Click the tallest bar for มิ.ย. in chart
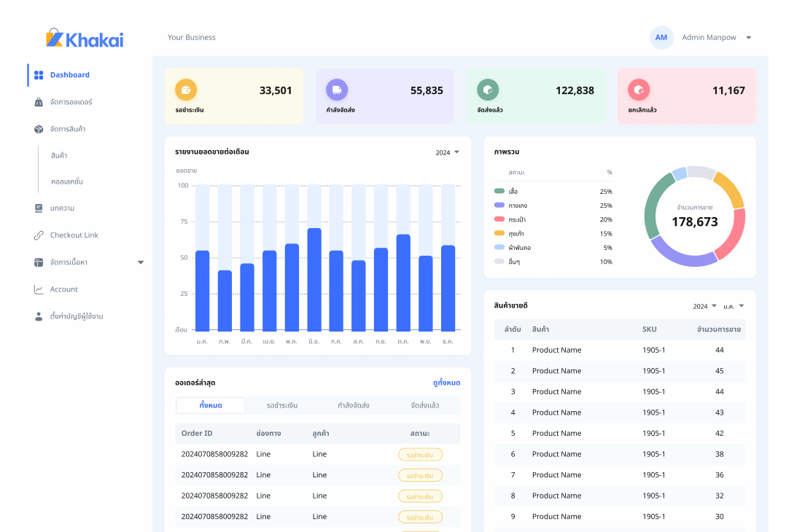 click(x=314, y=280)
